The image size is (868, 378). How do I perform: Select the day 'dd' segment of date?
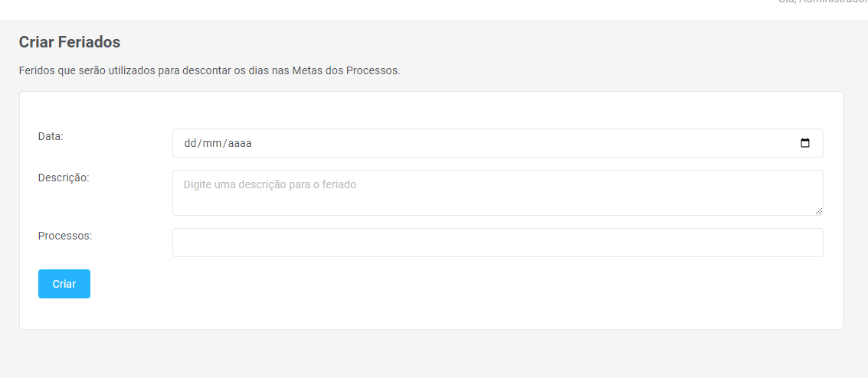tap(190, 143)
